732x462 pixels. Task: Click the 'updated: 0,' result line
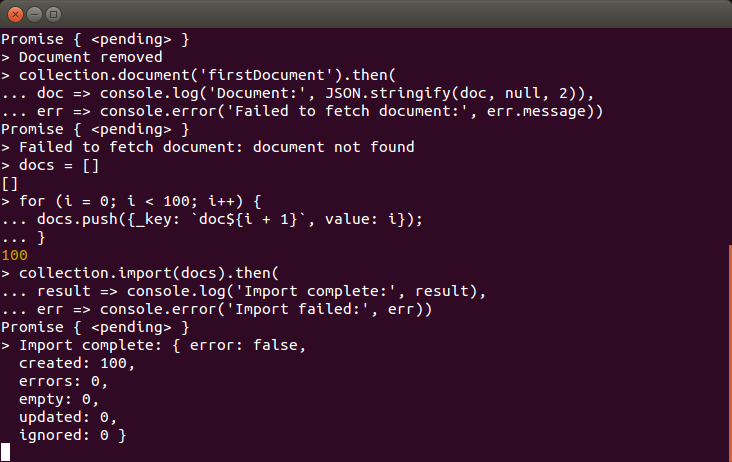pyautogui.click(x=68, y=417)
